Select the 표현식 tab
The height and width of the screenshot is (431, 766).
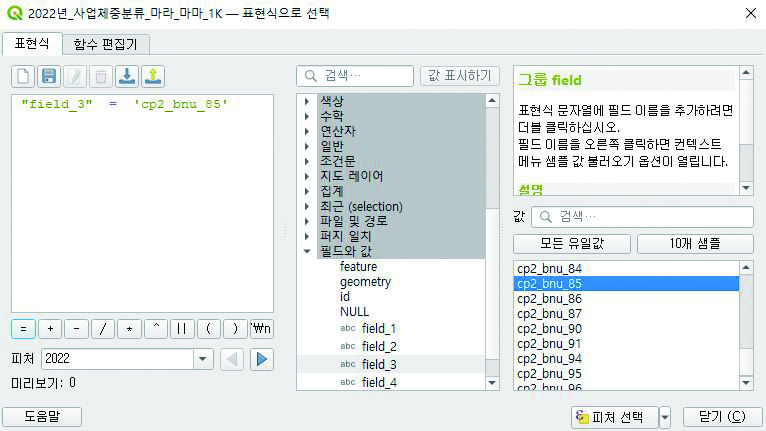pos(31,43)
